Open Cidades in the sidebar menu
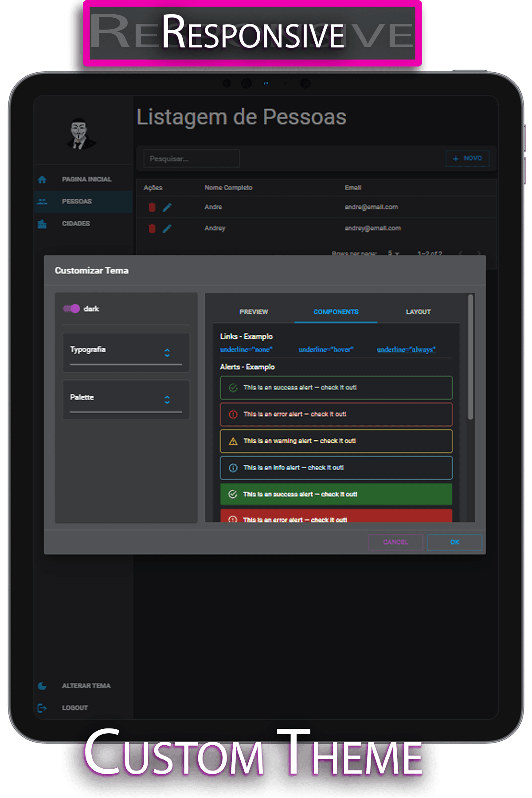Viewport: 532px width, 798px height. point(83,224)
